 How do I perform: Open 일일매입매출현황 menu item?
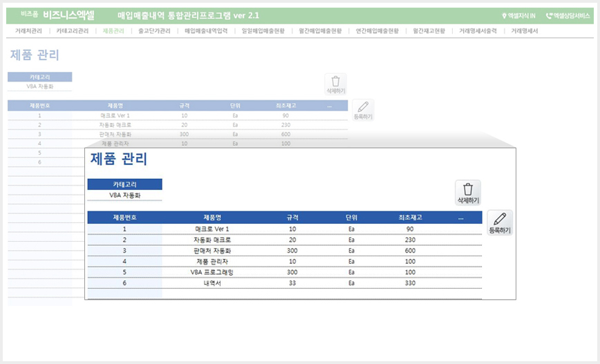[x=263, y=31]
